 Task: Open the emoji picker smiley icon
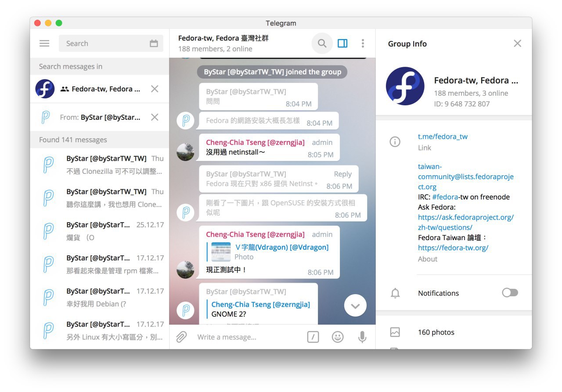(338, 337)
